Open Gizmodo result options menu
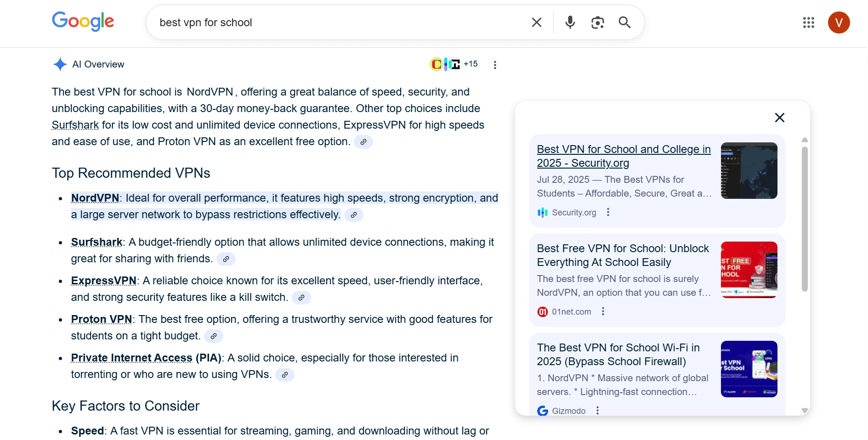 click(597, 410)
